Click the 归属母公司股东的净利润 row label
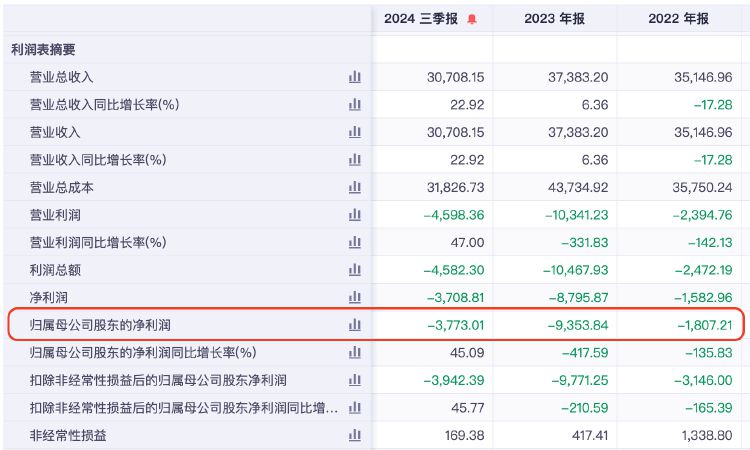This screenshot has width=750, height=450. tap(100, 325)
